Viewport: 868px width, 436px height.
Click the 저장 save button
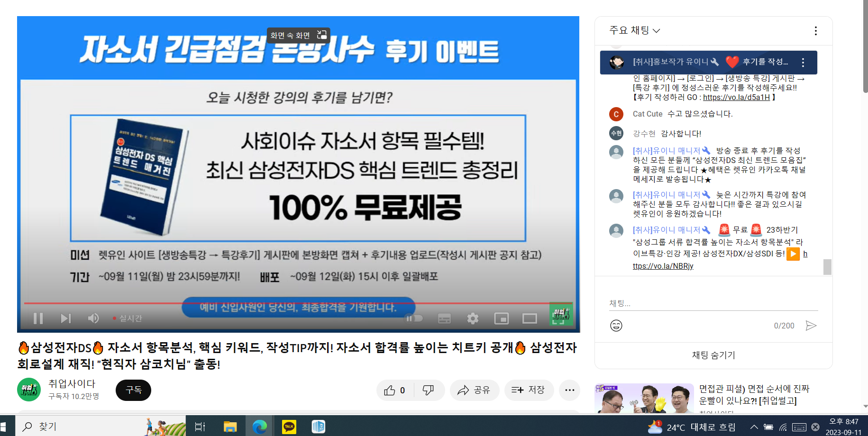pyautogui.click(x=529, y=390)
